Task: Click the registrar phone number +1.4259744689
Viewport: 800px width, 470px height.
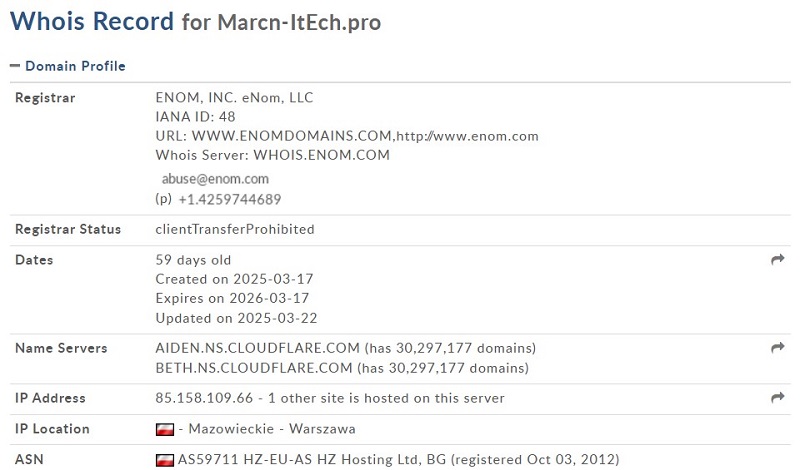Action: pyautogui.click(x=230, y=200)
